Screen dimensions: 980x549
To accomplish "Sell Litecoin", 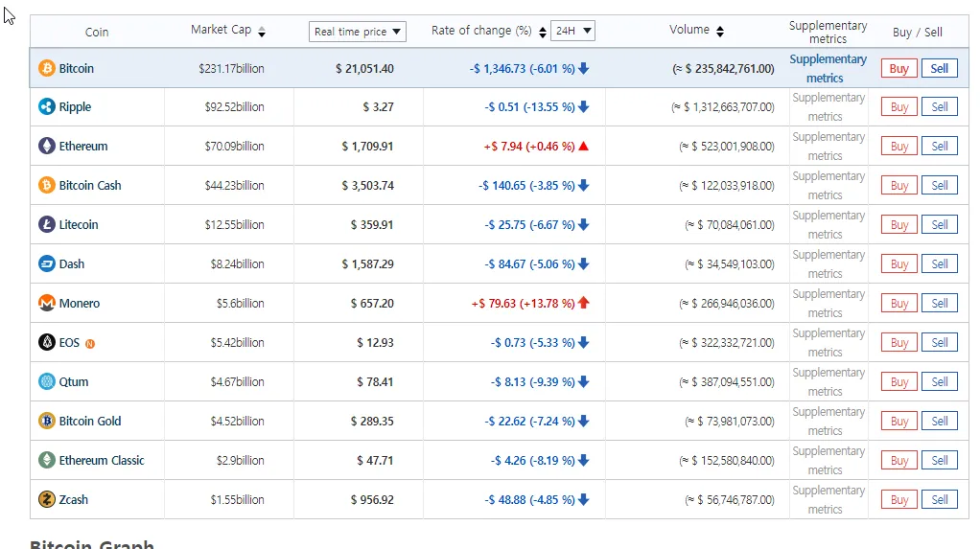I will pyautogui.click(x=940, y=225).
